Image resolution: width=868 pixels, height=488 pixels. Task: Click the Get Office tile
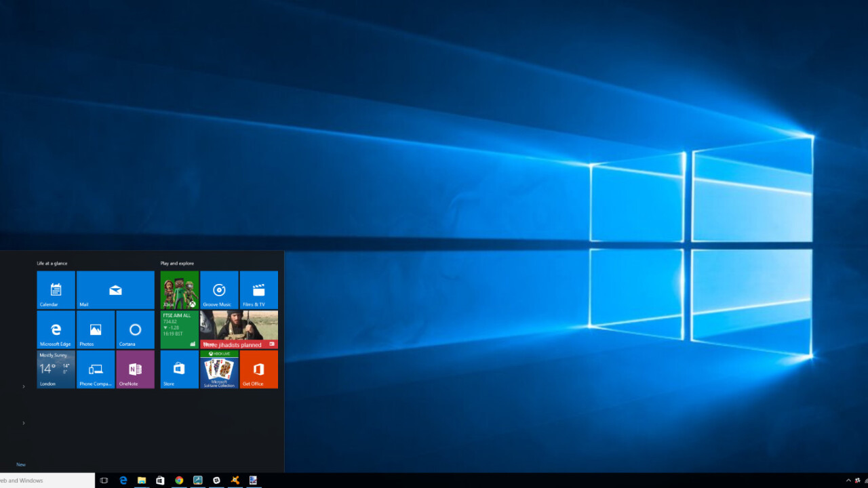coord(258,369)
